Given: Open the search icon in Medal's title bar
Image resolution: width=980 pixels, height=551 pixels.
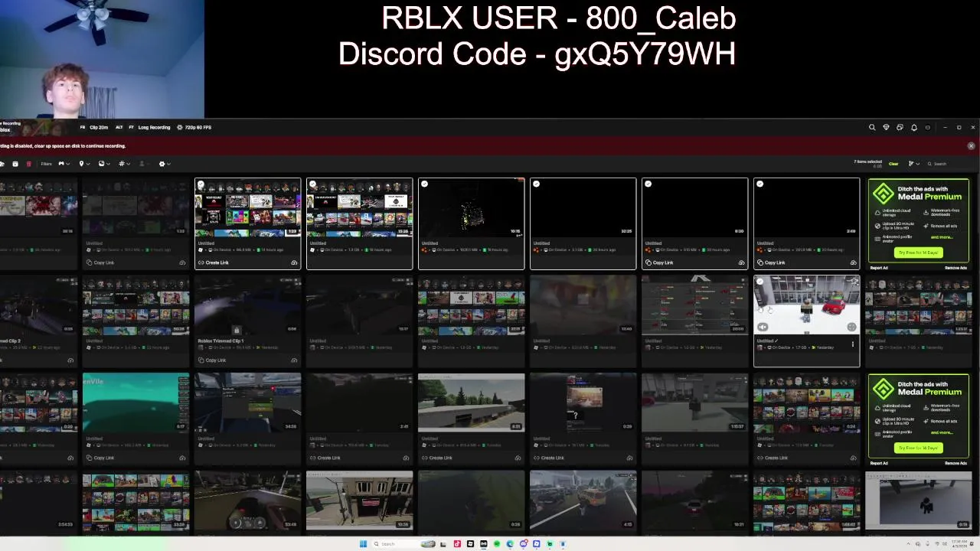Looking at the screenshot, I should pos(872,128).
